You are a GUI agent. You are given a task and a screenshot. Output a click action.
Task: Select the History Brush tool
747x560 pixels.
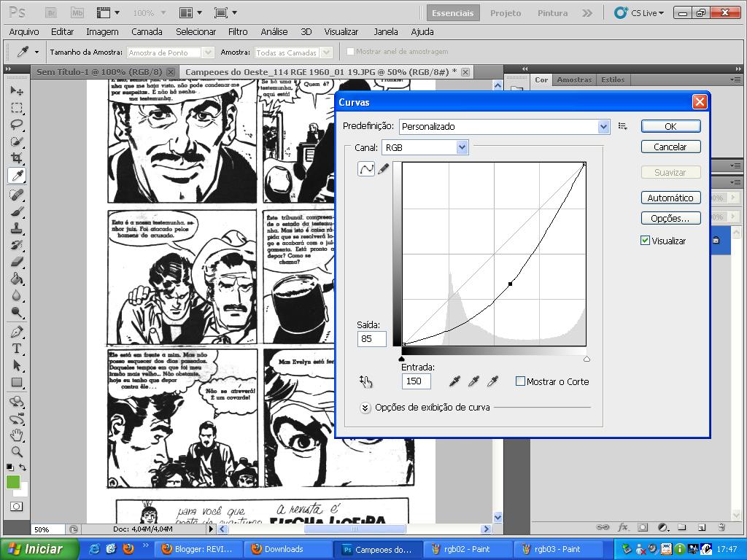(17, 245)
